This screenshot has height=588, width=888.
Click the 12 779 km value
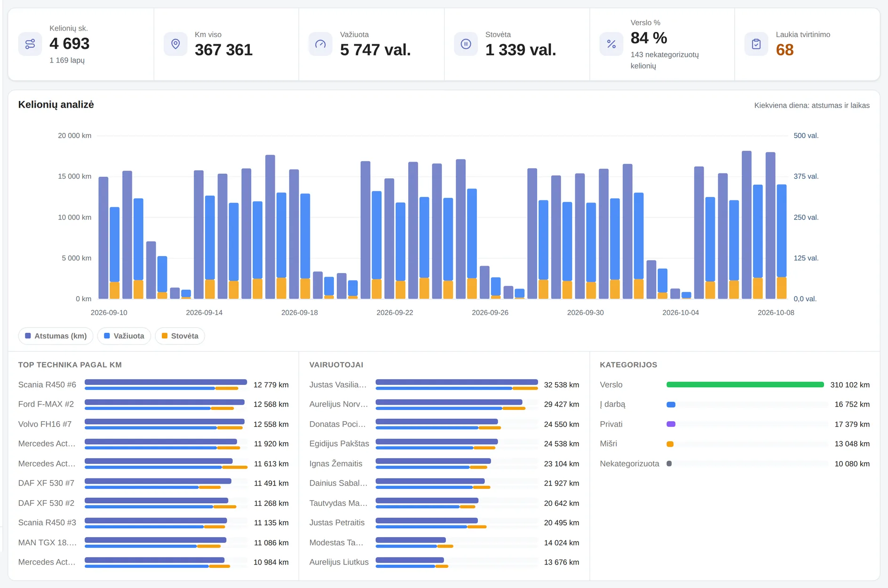[x=271, y=385]
